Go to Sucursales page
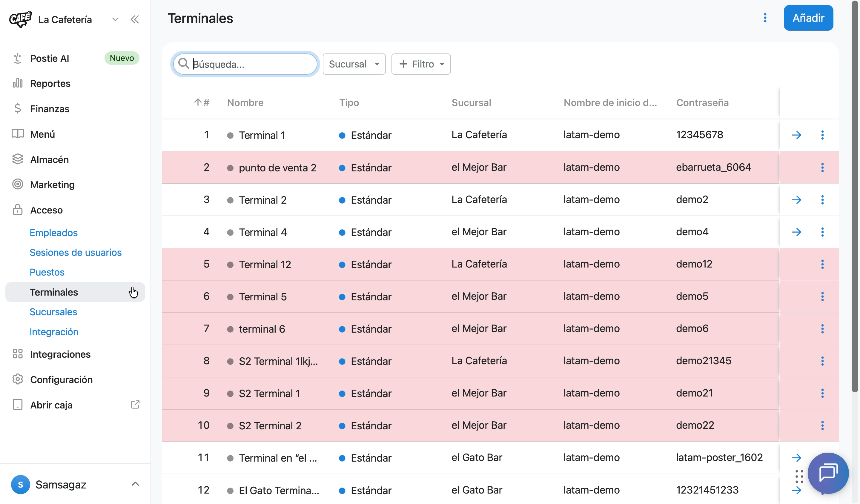 (x=53, y=312)
